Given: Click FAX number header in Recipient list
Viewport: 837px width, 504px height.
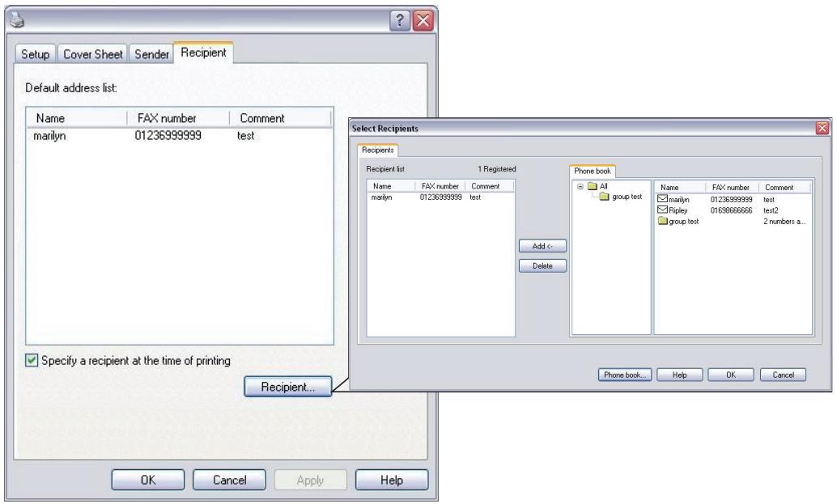Looking at the screenshot, I should (x=440, y=186).
